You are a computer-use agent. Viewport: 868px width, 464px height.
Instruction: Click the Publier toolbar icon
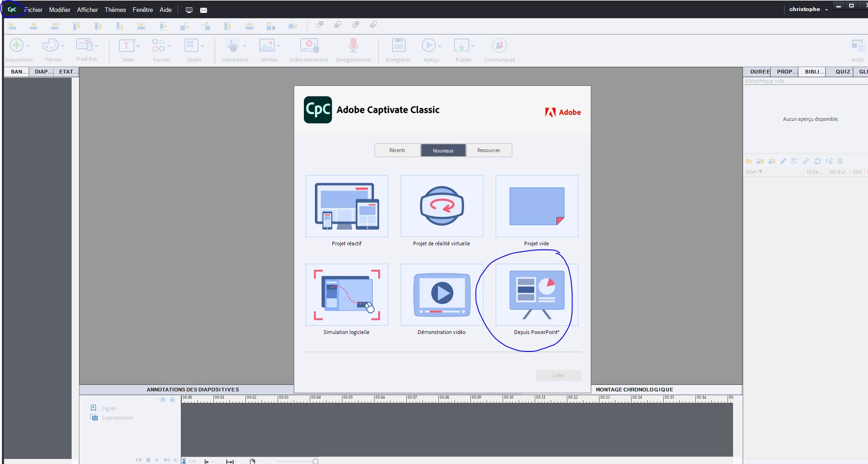461,45
